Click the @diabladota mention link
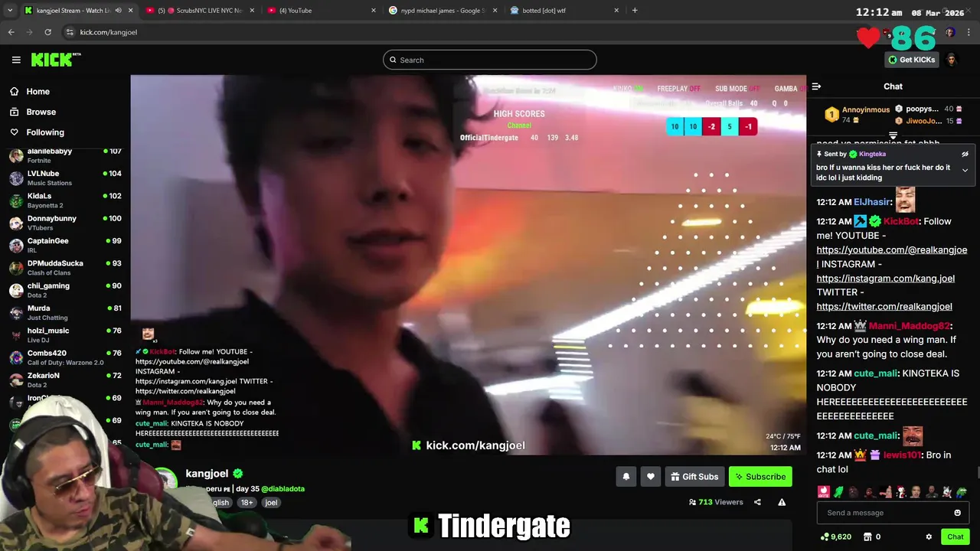Viewport: 980px width, 551px height. 283,489
